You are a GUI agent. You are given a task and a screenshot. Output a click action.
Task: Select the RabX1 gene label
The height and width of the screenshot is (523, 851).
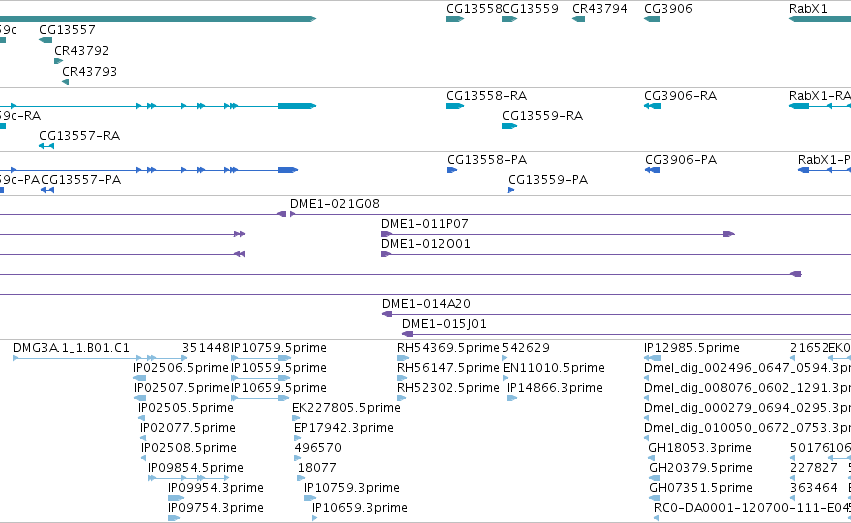[808, 9]
